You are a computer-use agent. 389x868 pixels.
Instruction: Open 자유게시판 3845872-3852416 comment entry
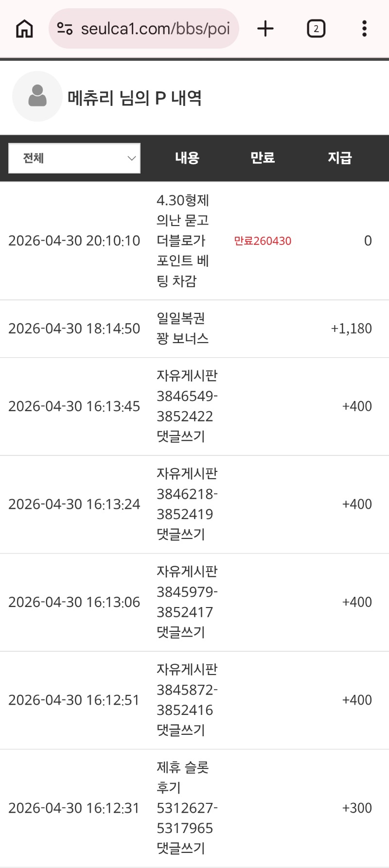187,700
